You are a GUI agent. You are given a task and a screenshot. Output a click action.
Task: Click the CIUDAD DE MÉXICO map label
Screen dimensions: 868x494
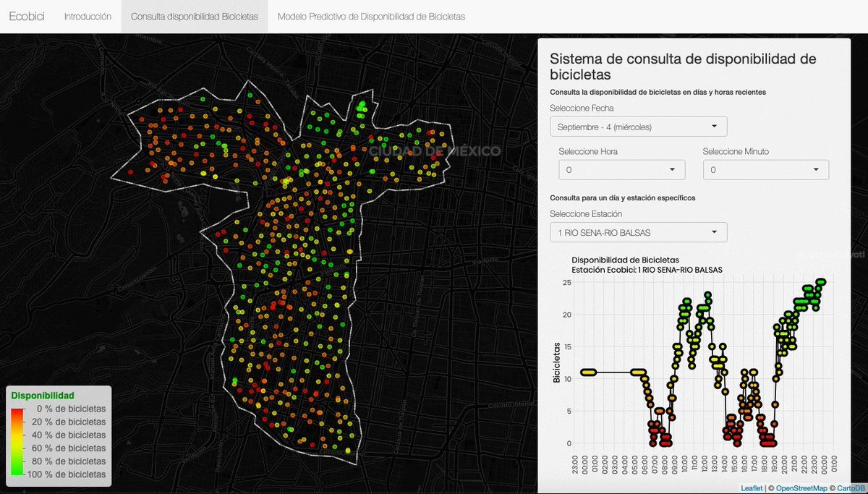(434, 151)
